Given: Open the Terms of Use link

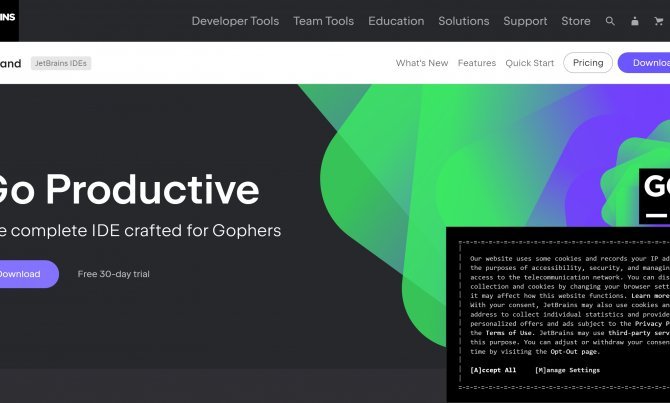Looking at the screenshot, I should tap(508, 333).
